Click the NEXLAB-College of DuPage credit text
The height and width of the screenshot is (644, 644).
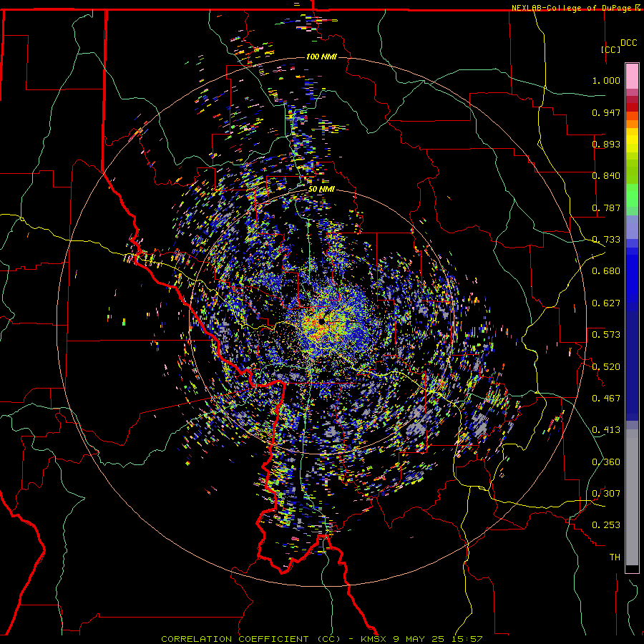point(576,8)
